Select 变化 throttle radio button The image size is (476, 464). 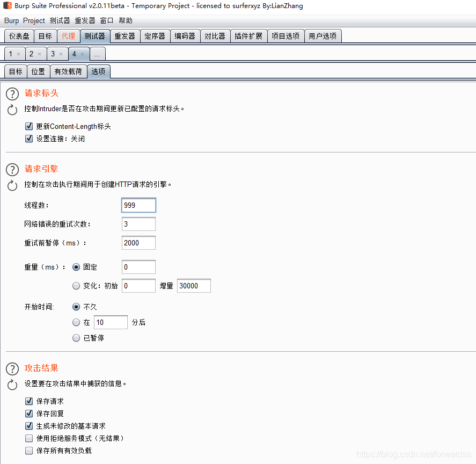coord(76,286)
